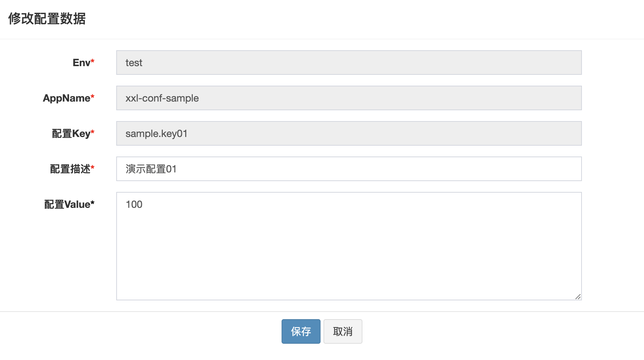Click the AppName field label
The height and width of the screenshot is (360, 644).
(x=66, y=98)
